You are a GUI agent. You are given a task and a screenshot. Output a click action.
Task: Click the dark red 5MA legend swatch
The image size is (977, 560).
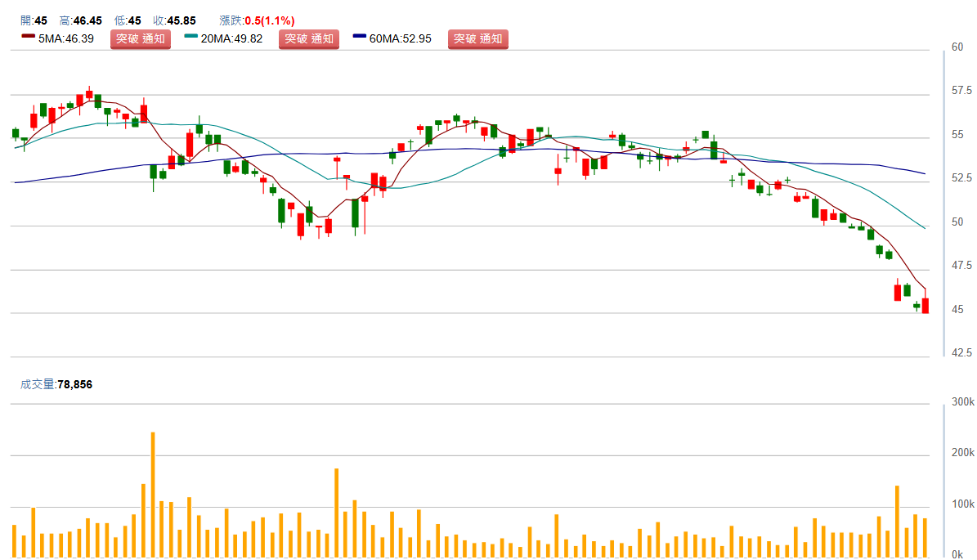click(x=28, y=36)
